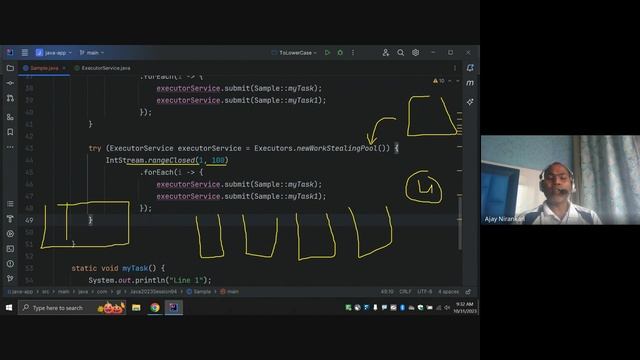Click the caret position 49:10 in status bar

(x=387, y=292)
